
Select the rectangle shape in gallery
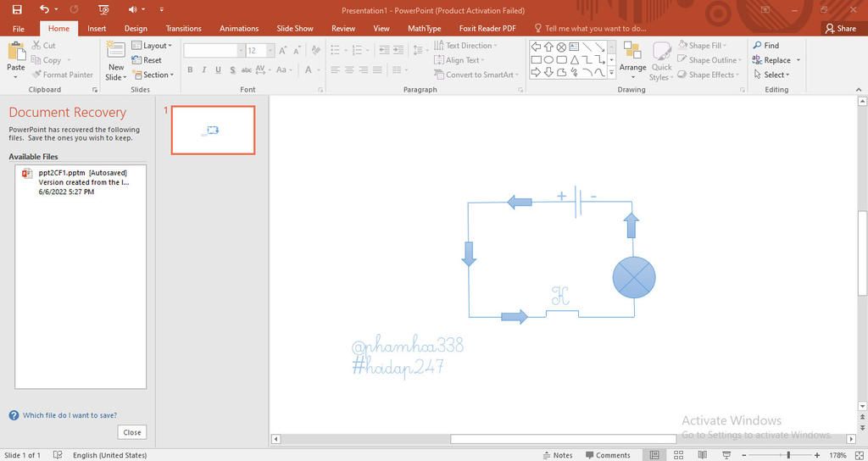tap(536, 60)
